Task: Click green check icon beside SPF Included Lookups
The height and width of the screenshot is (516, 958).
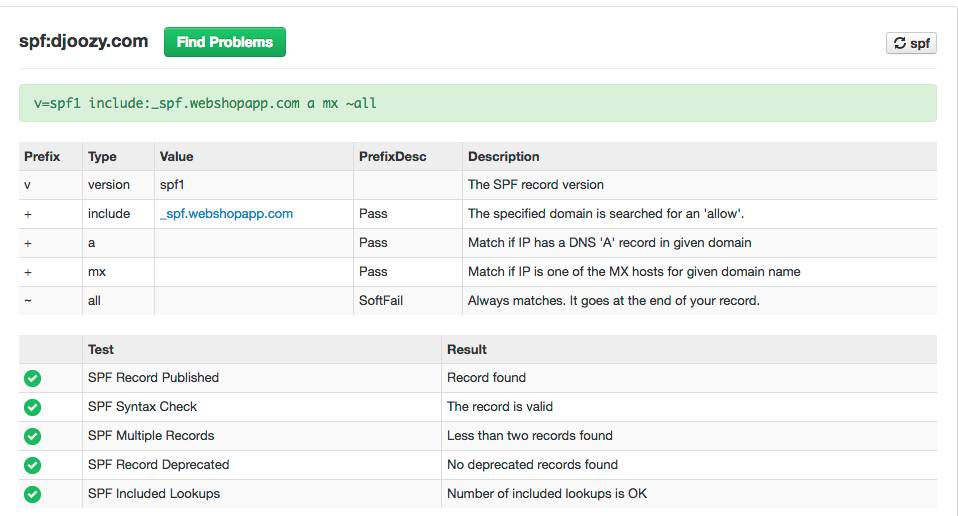Action: [x=32, y=494]
